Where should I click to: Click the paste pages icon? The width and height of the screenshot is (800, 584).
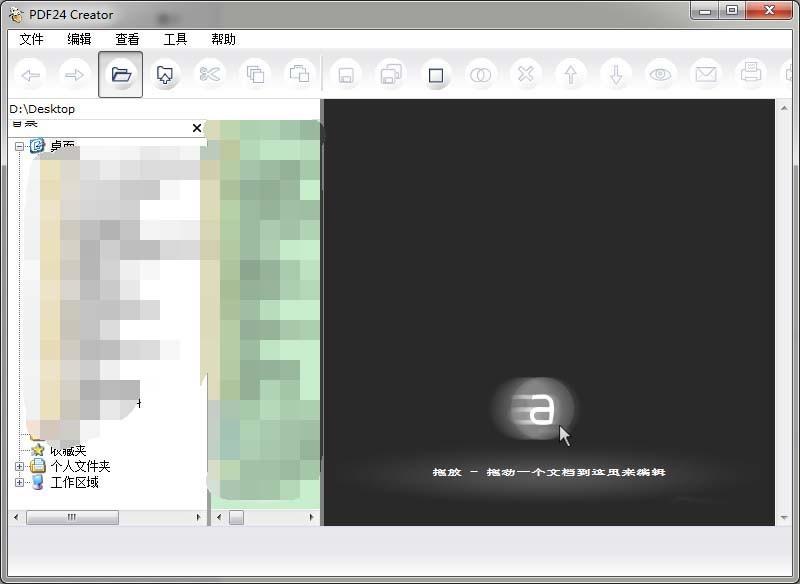pyautogui.click(x=301, y=74)
